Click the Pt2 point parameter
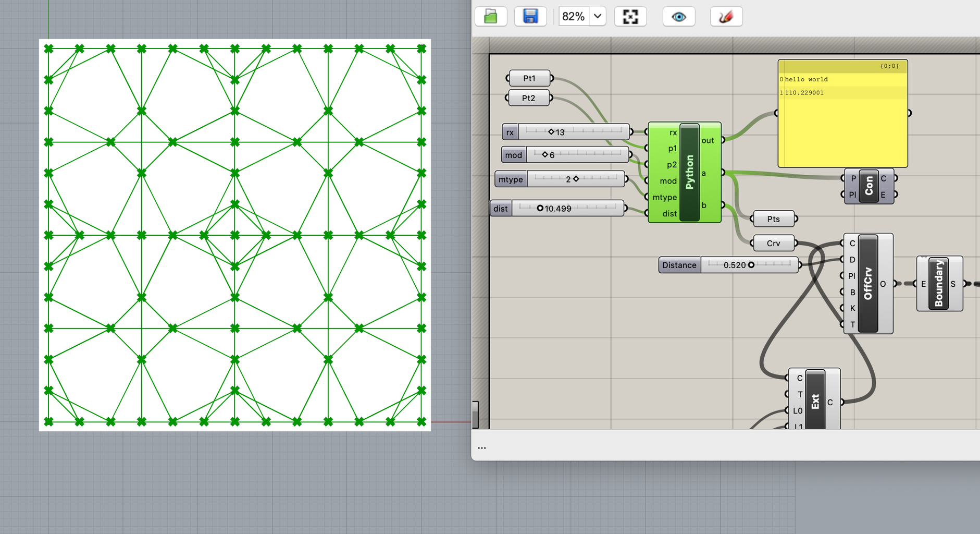 tap(529, 98)
